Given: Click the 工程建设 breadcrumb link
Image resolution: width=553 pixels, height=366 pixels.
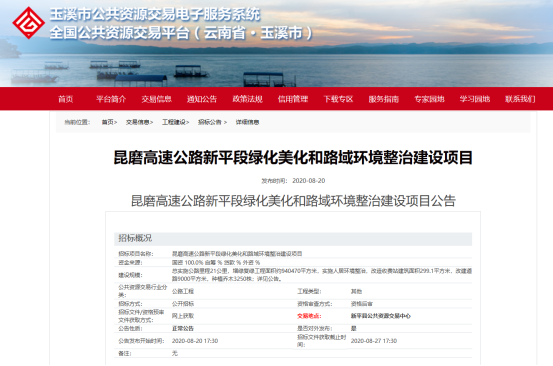Looking at the screenshot, I should pyautogui.click(x=174, y=122).
